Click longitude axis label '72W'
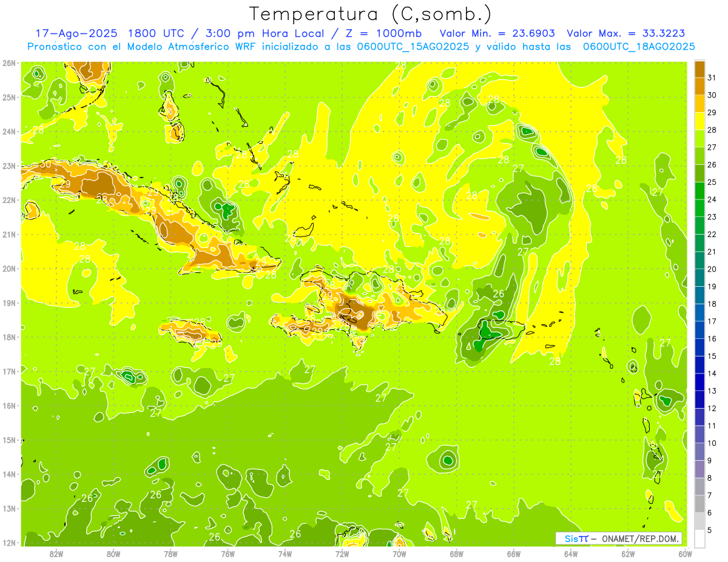 [342, 553]
